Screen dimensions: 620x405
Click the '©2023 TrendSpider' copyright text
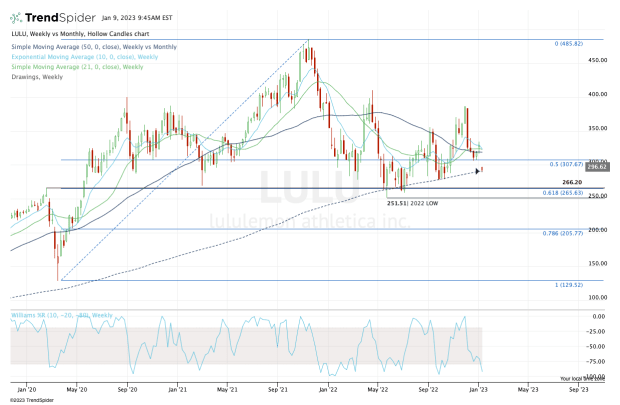(32, 400)
